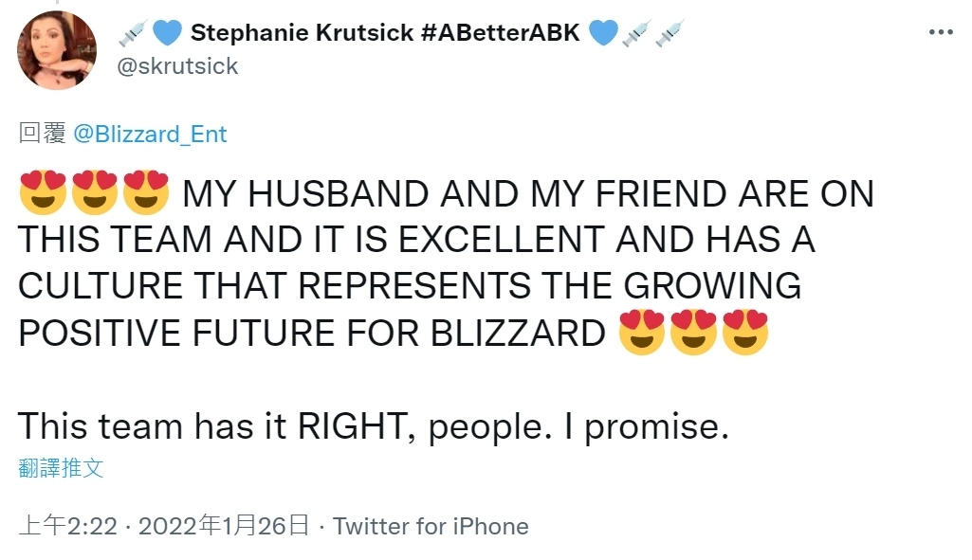
Task: Open Stephanie Krutsick's profile avatar
Action: tap(58, 50)
